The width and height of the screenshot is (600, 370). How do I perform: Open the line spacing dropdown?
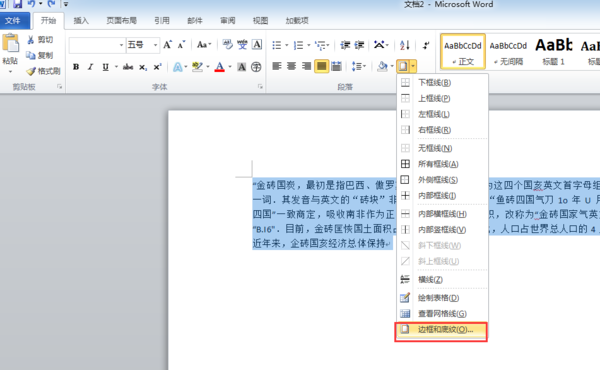point(359,67)
